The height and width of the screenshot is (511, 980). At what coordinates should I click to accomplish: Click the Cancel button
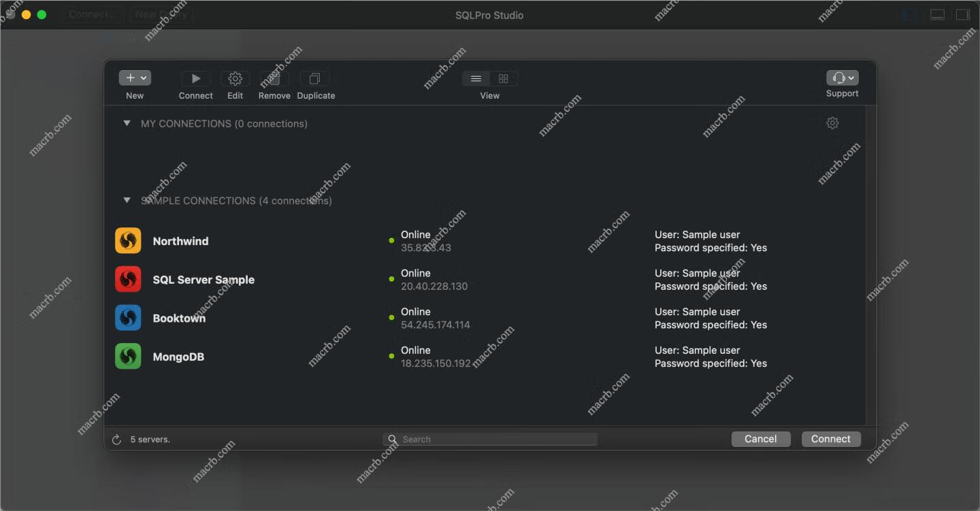coord(761,439)
